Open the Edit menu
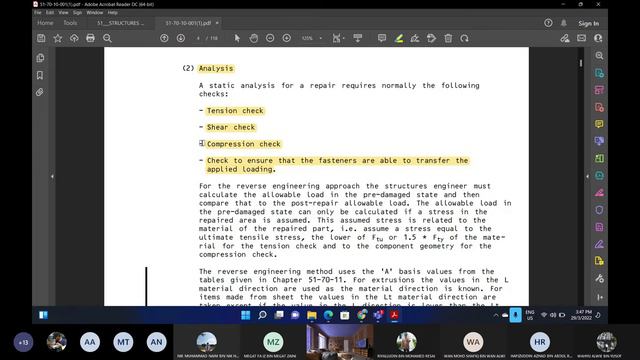Viewport: 640px width, 360px height. click(x=50, y=13)
